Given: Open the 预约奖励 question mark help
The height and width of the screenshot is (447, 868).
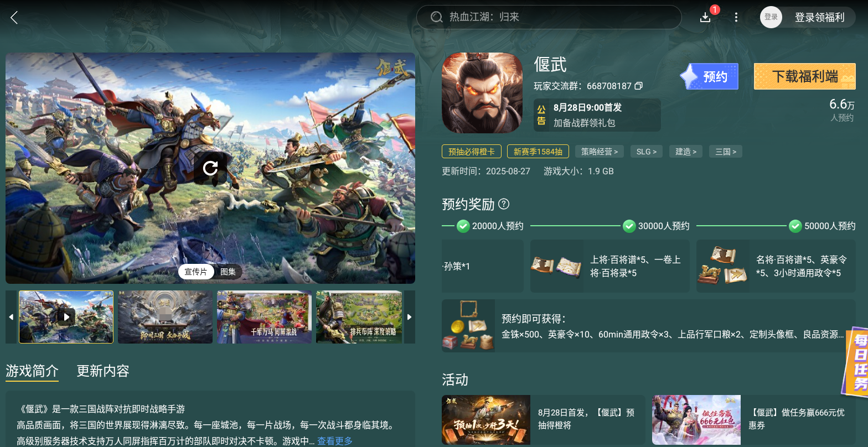Looking at the screenshot, I should 504,204.
